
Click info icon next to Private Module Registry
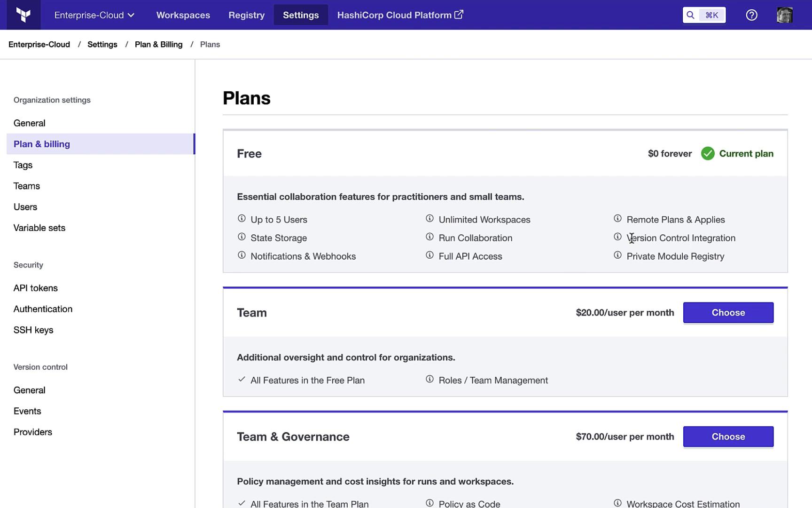[x=617, y=255]
